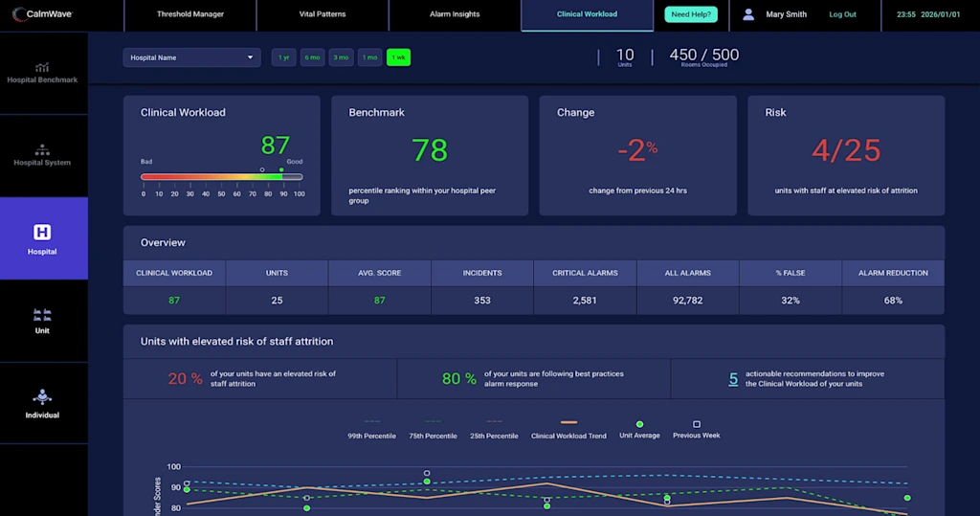Click the Unit Average green dot legend
The height and width of the screenshot is (516, 980).
coord(639,424)
